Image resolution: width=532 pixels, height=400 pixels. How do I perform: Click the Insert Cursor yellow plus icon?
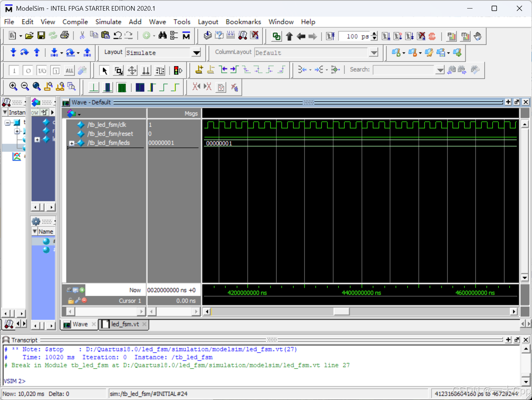pyautogui.click(x=199, y=70)
